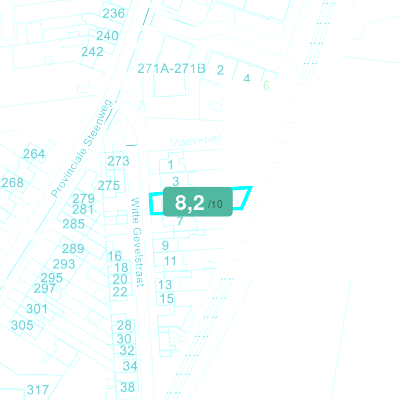Click the 8,2 /10 score badge
The height and width of the screenshot is (400, 400).
click(198, 202)
